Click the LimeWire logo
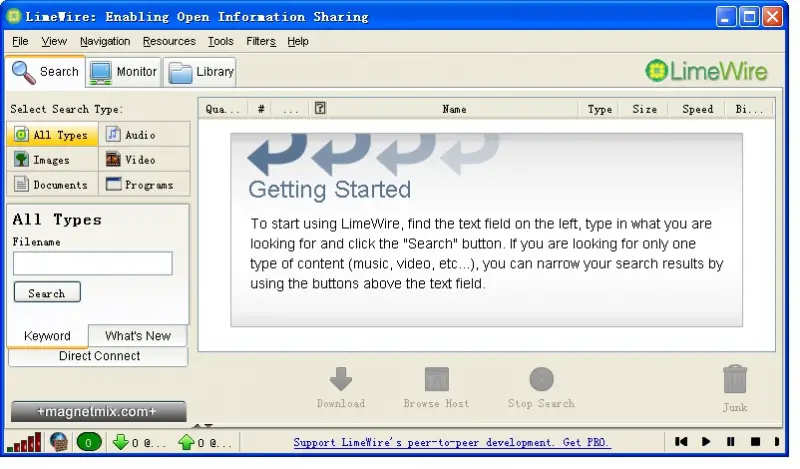Screen dimensions: 800x469 tap(706, 71)
